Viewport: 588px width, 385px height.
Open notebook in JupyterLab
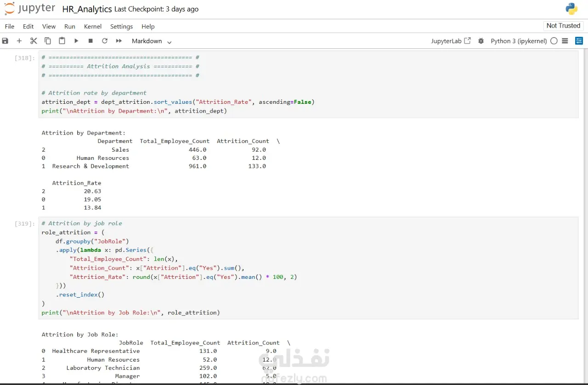(451, 41)
